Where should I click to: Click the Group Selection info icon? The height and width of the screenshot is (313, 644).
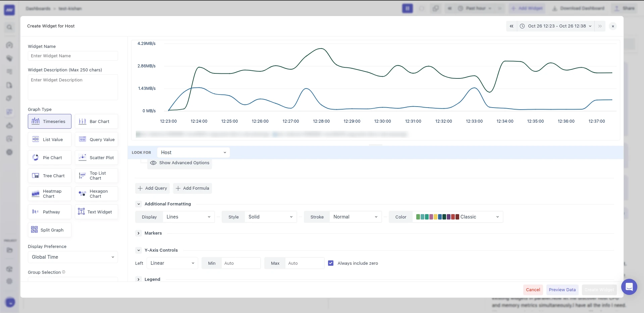click(64, 272)
